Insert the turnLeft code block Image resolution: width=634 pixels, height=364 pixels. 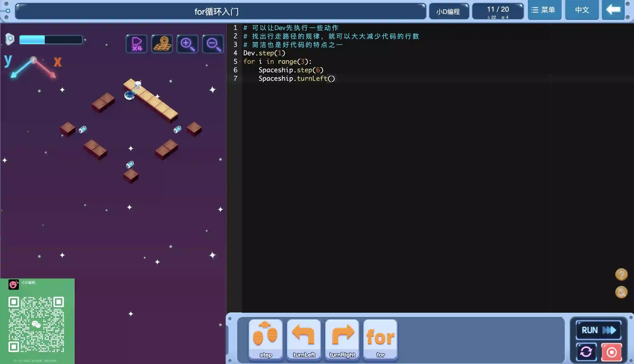click(304, 339)
